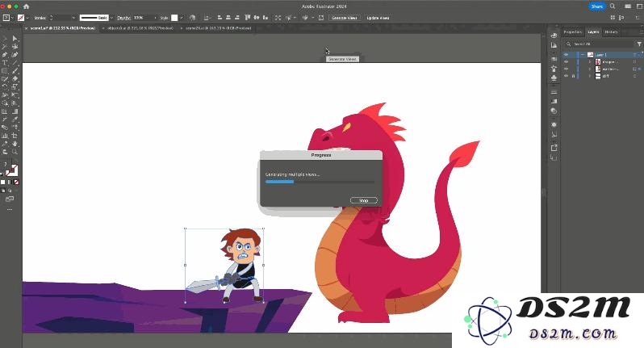Select the Pen tool
The image size is (644, 348).
pyautogui.click(x=5, y=55)
